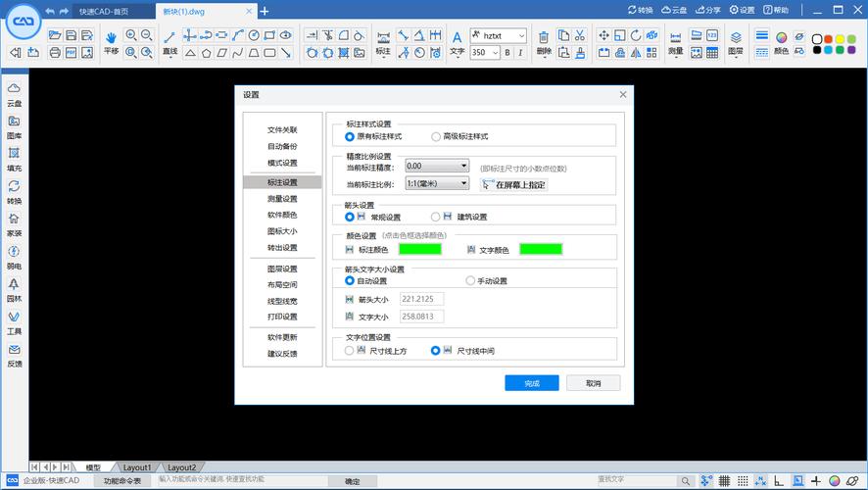Choose 建筑设置 arrow style radio button
Viewport: 868px width, 490px height.
[x=436, y=217]
